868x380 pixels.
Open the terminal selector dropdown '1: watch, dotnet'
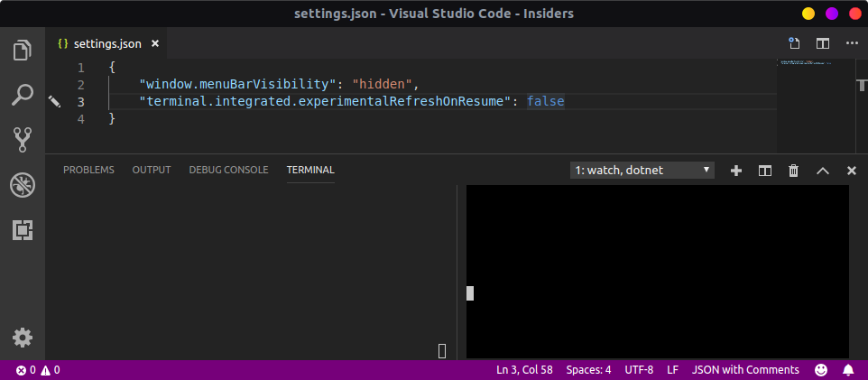coord(642,170)
